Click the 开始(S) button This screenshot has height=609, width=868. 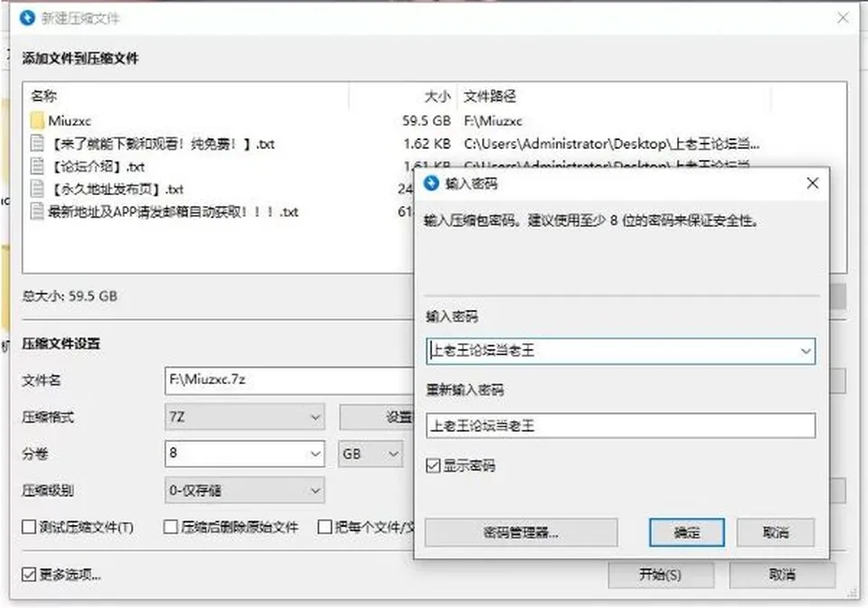[x=660, y=575]
